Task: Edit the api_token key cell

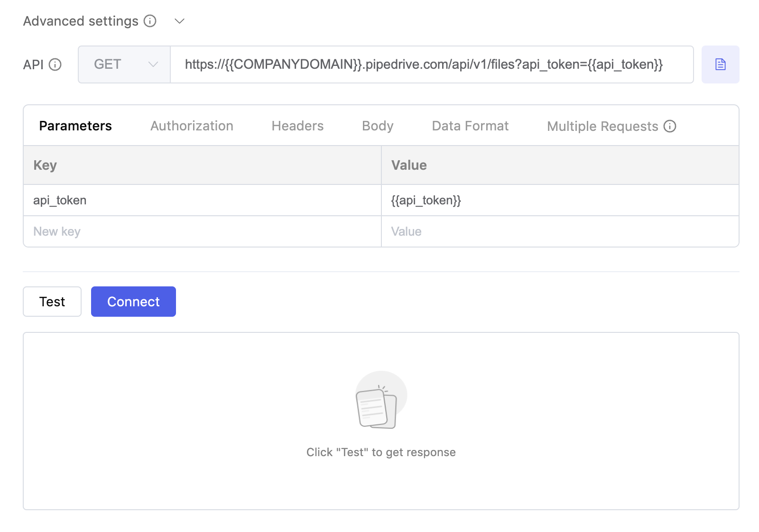Action: tap(202, 201)
